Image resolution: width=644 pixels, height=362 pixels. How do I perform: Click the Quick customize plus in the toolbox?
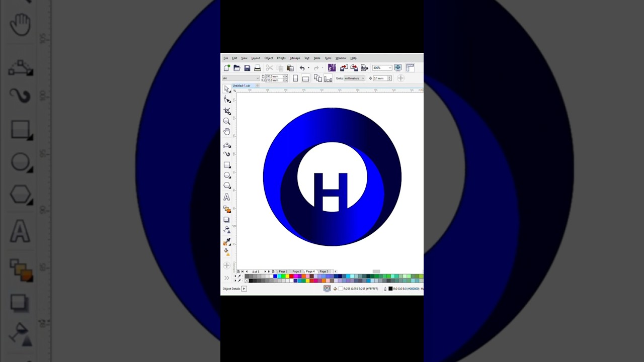(227, 265)
